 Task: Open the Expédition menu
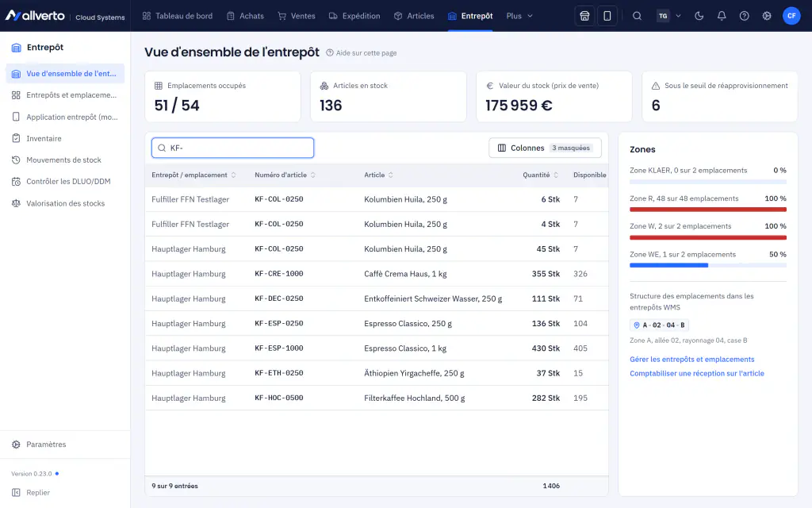354,16
